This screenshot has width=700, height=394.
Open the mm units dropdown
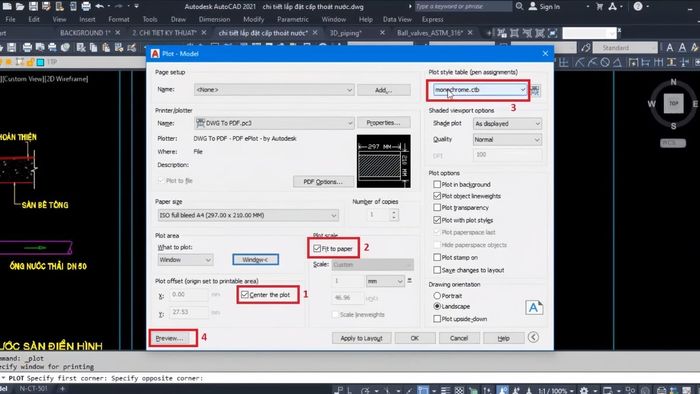(385, 281)
